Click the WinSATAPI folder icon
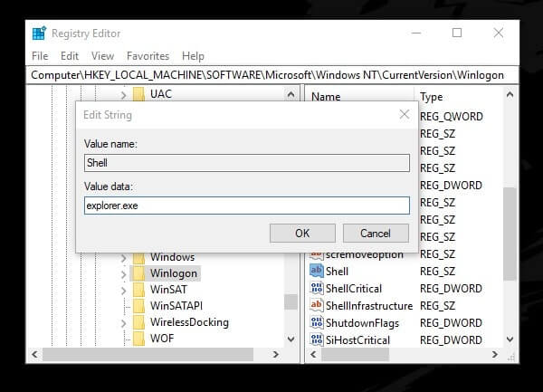This screenshot has width=543, height=392. pos(138,306)
